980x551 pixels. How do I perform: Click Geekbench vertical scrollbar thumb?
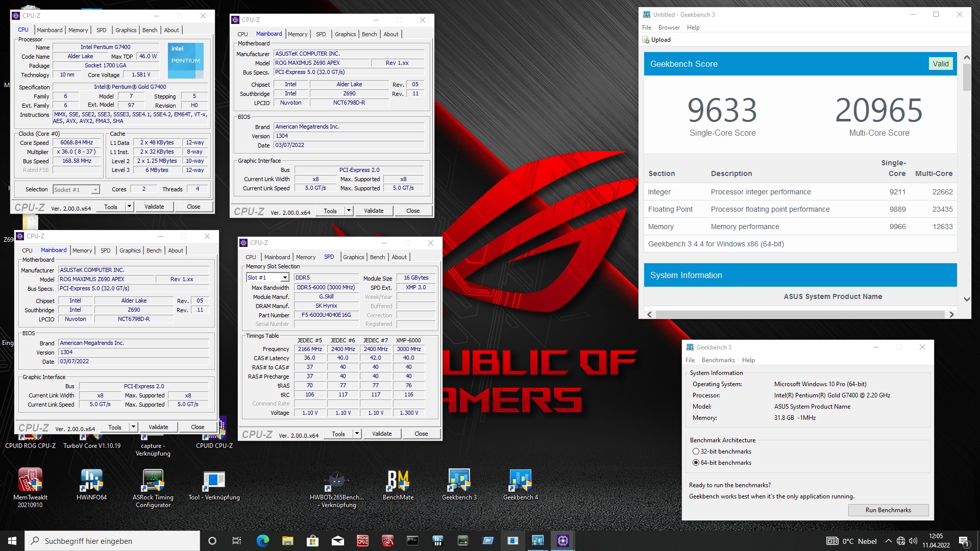(x=967, y=78)
